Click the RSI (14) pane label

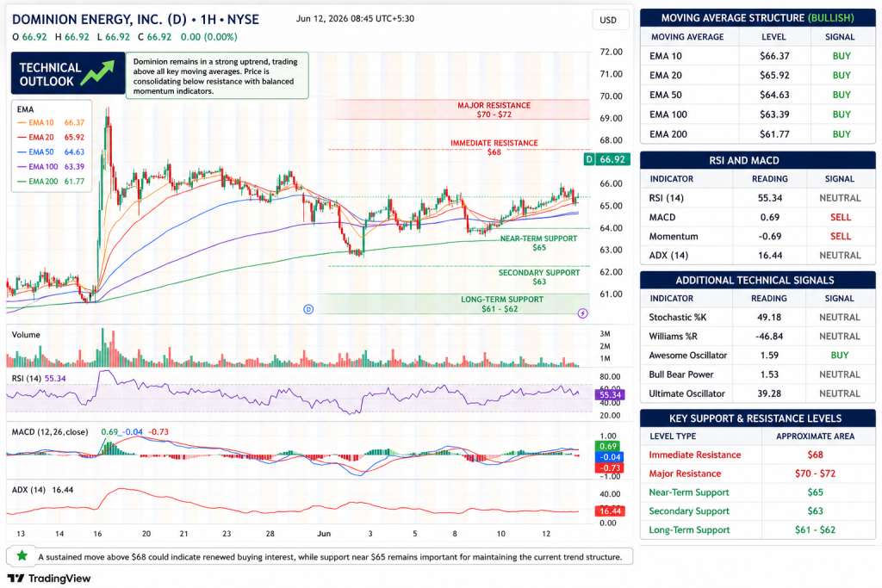click(27, 379)
